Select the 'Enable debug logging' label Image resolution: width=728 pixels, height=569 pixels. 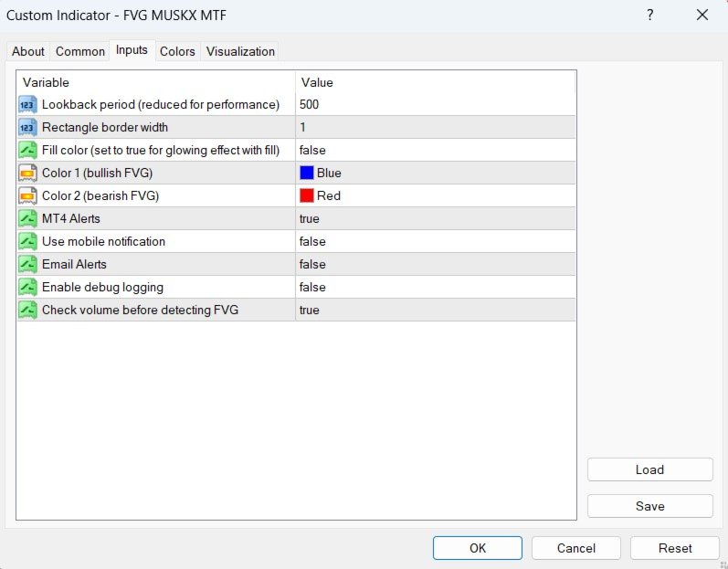click(x=102, y=287)
